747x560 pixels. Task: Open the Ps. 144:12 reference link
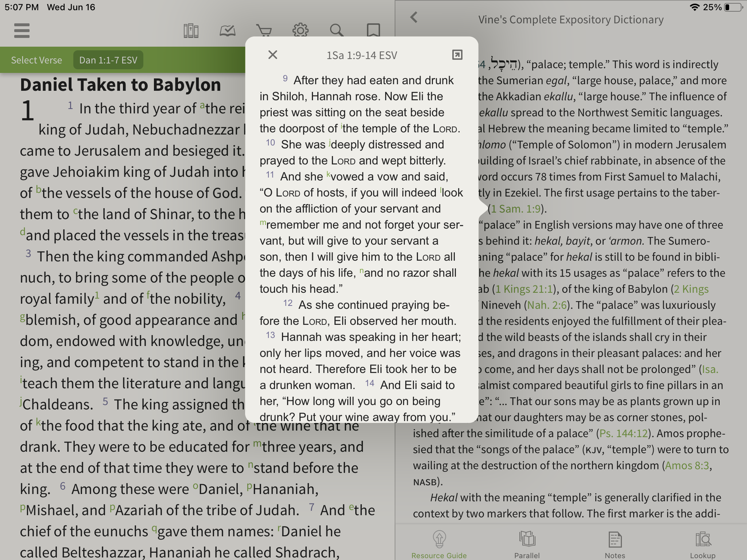pos(624,433)
